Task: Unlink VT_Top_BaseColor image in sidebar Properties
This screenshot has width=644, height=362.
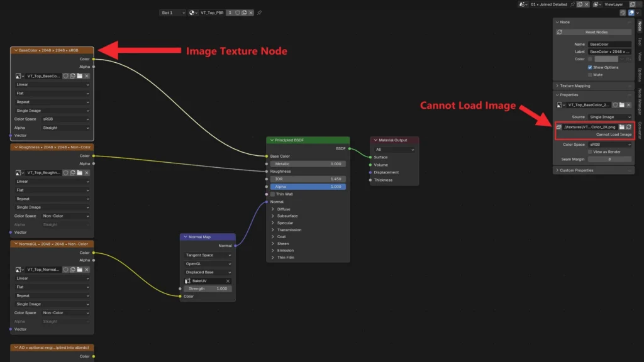Action: coord(628,105)
